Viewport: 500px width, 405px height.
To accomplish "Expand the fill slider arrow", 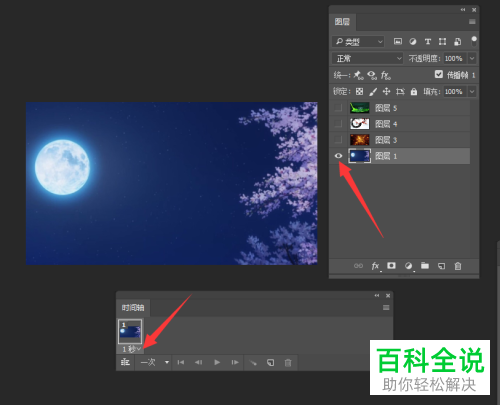I will tap(472, 91).
